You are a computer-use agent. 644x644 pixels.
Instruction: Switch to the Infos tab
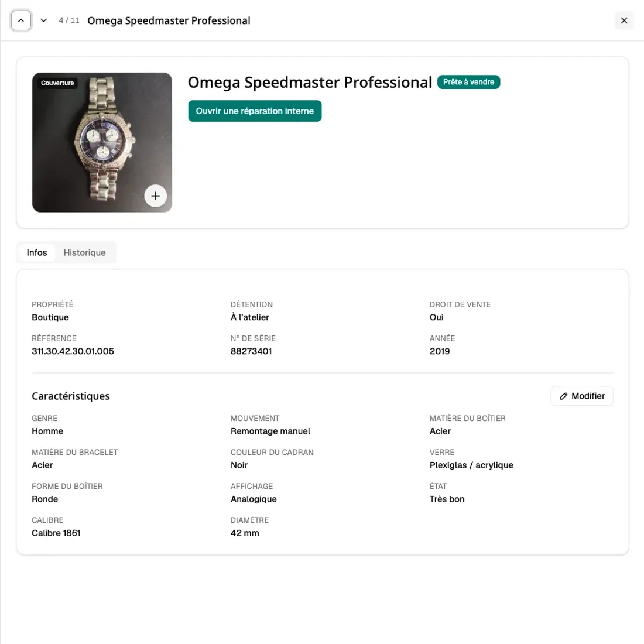(x=36, y=252)
